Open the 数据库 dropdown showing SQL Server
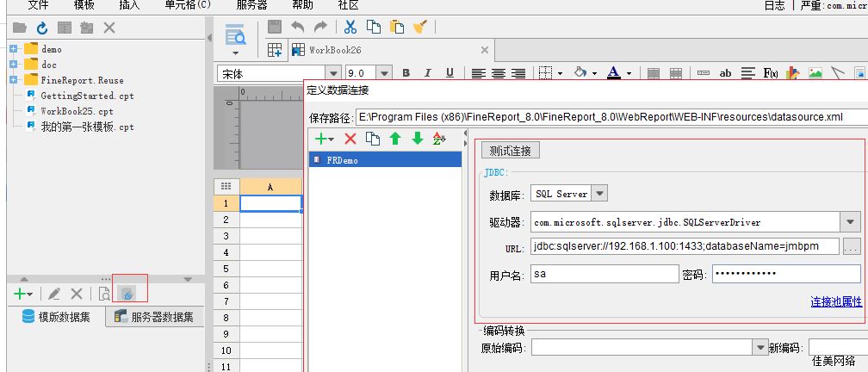868x372 pixels. point(600,193)
